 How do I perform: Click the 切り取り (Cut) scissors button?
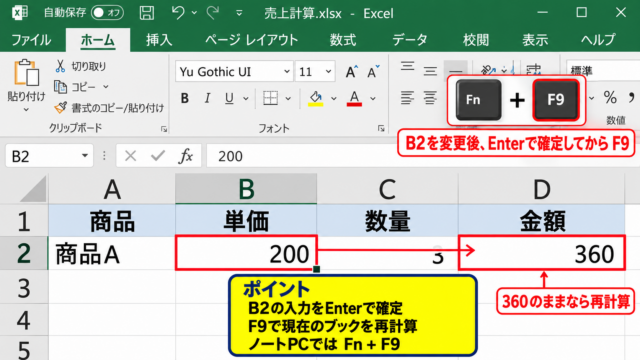click(80, 66)
